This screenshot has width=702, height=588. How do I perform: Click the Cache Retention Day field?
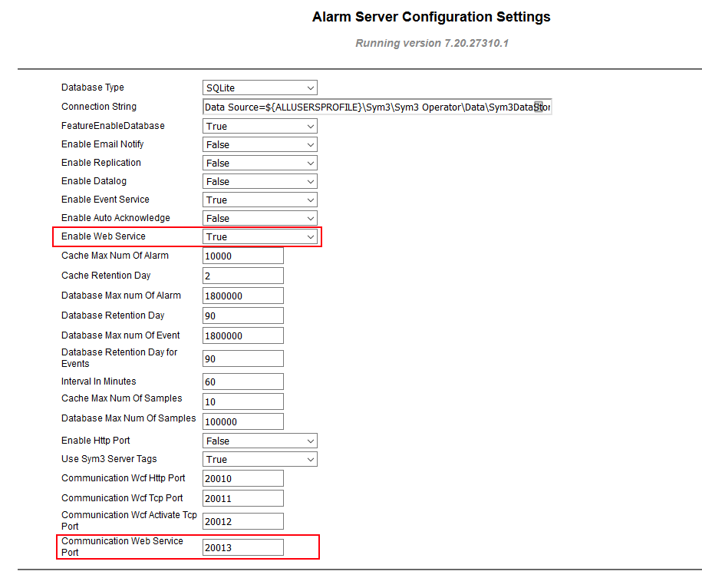[242, 276]
